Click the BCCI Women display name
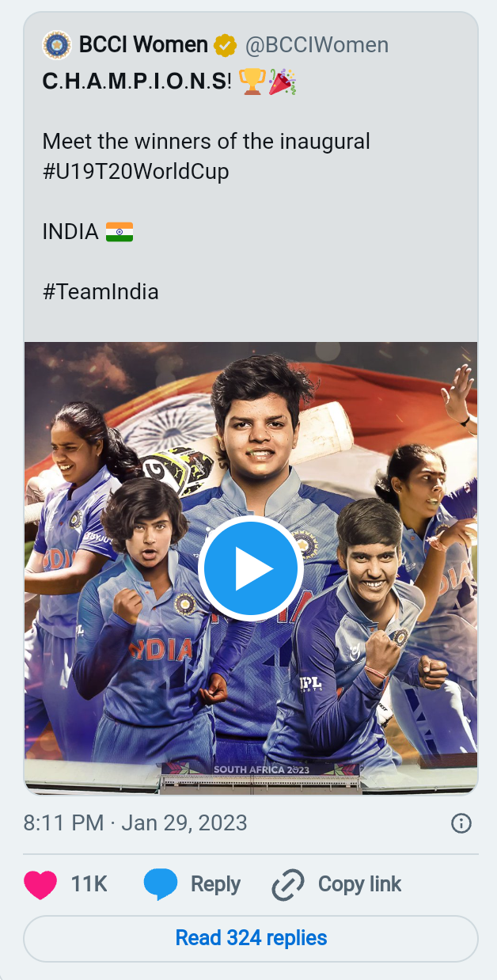Image resolution: width=497 pixels, height=980 pixels. [x=144, y=46]
